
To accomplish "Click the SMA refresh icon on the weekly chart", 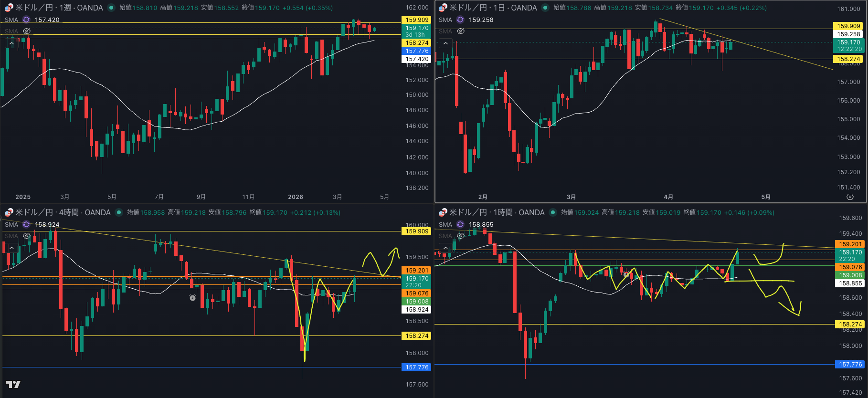I will point(26,20).
